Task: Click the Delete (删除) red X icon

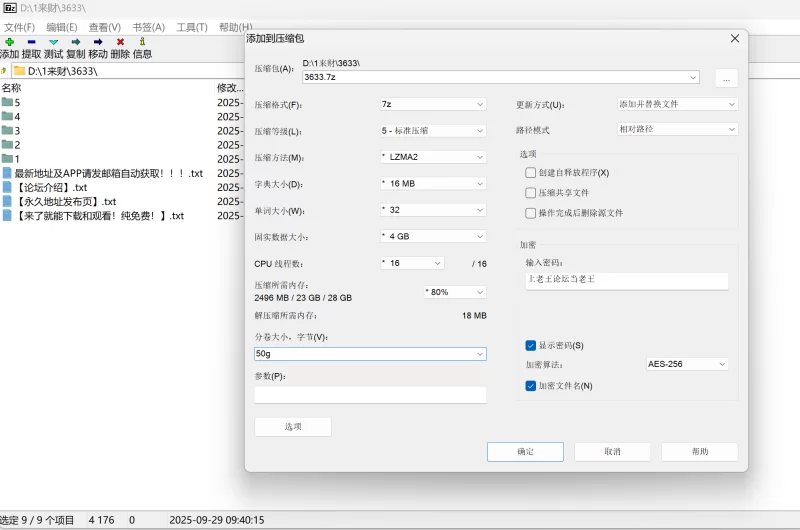Action: click(120, 42)
